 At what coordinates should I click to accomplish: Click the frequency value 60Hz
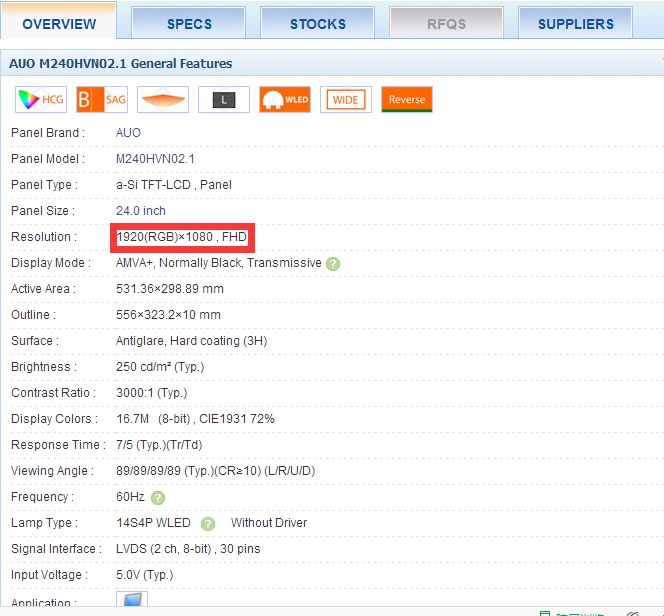130,497
